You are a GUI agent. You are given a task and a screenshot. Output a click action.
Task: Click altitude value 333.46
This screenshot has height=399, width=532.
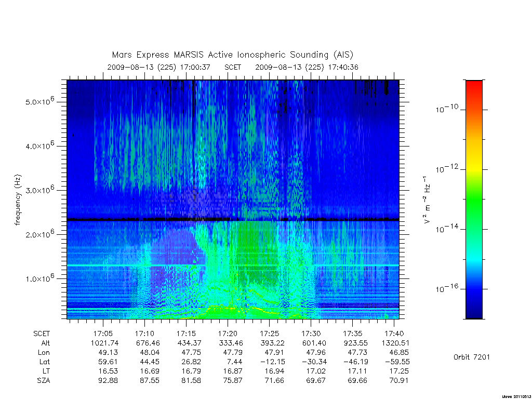click(231, 343)
